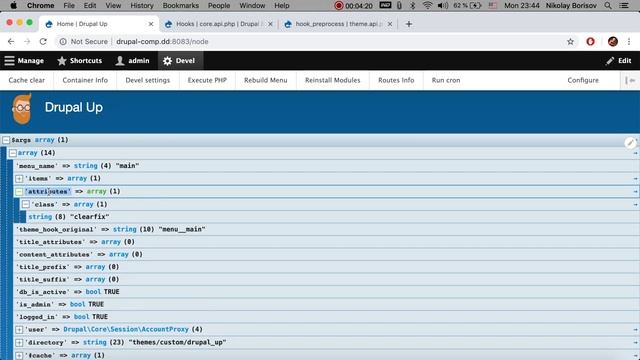The width and height of the screenshot is (640, 360).
Task: Open the Chrome File menu
Action: coord(69,5)
